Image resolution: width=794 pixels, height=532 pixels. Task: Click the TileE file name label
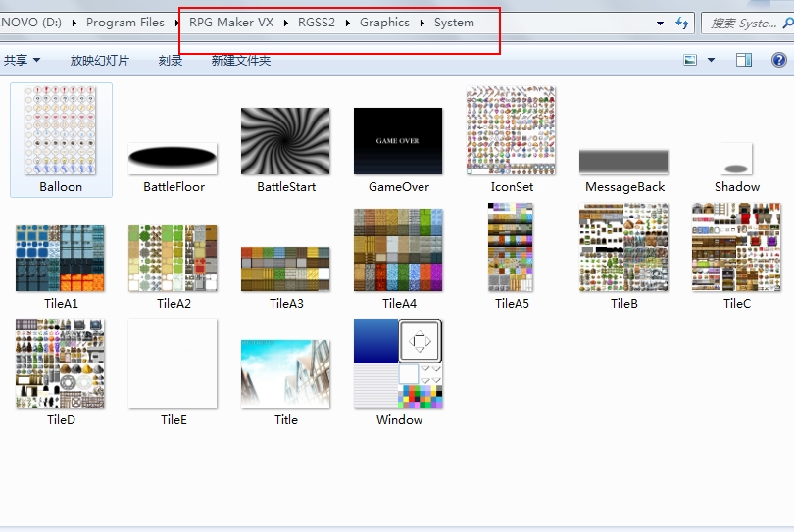pyautogui.click(x=174, y=419)
